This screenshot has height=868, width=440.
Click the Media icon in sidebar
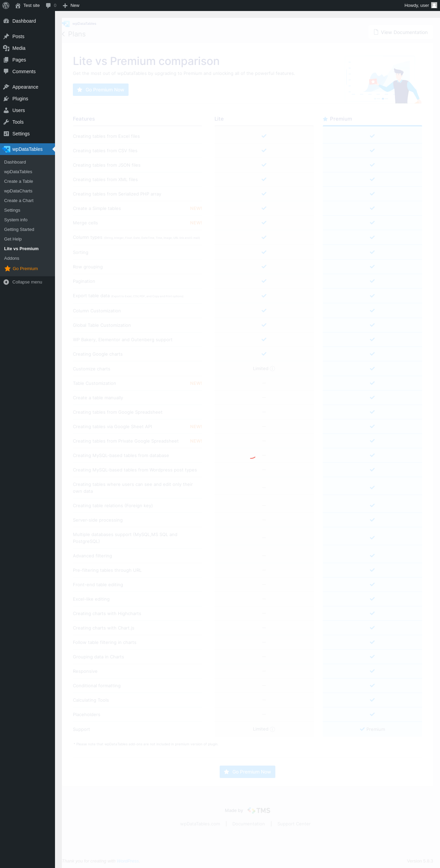point(6,48)
